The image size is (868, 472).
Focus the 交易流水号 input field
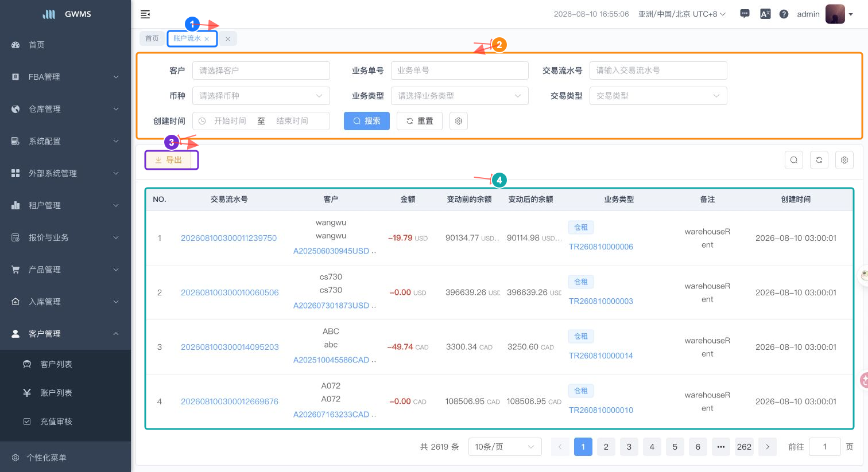click(x=658, y=71)
